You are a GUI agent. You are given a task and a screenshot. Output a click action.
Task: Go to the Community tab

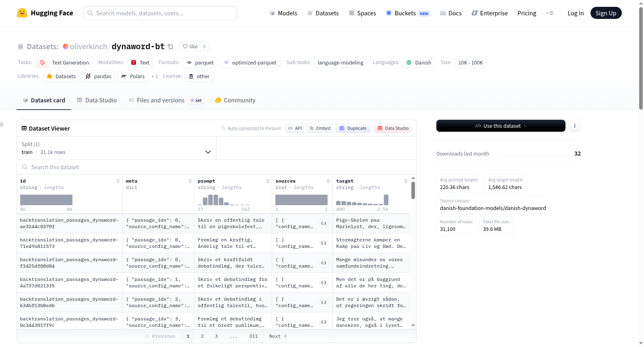click(235, 100)
